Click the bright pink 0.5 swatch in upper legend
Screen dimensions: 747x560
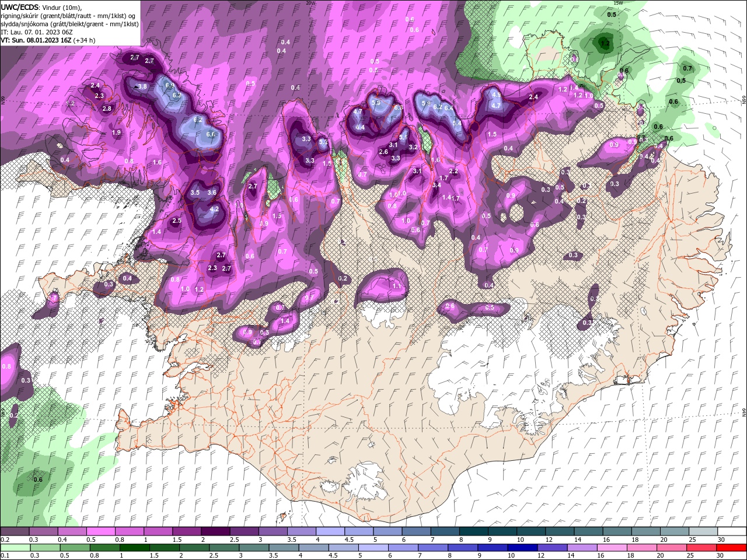point(100,531)
